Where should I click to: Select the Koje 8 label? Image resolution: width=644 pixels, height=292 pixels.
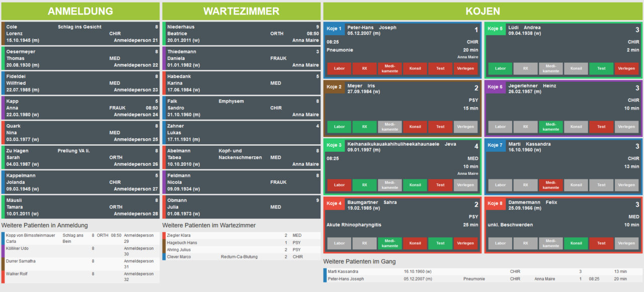coord(495,204)
